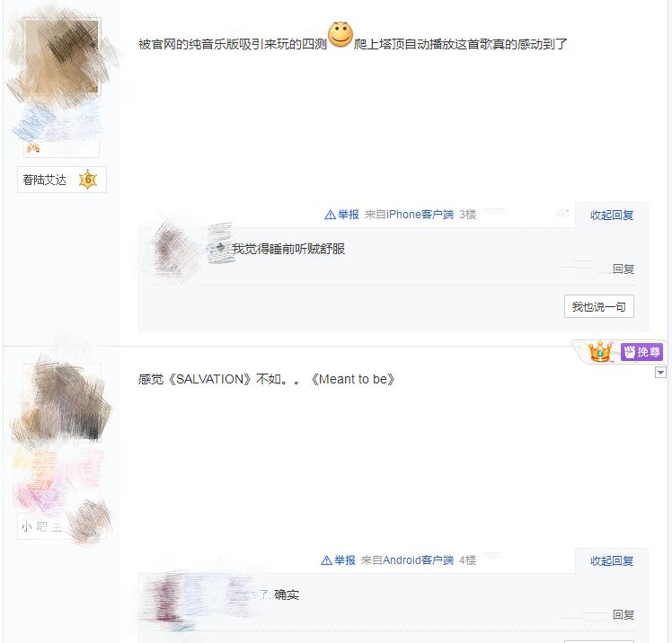Click 回复 next to the 我觉得睡前听贼舒服 comment
This screenshot has height=643, width=672.
click(623, 269)
